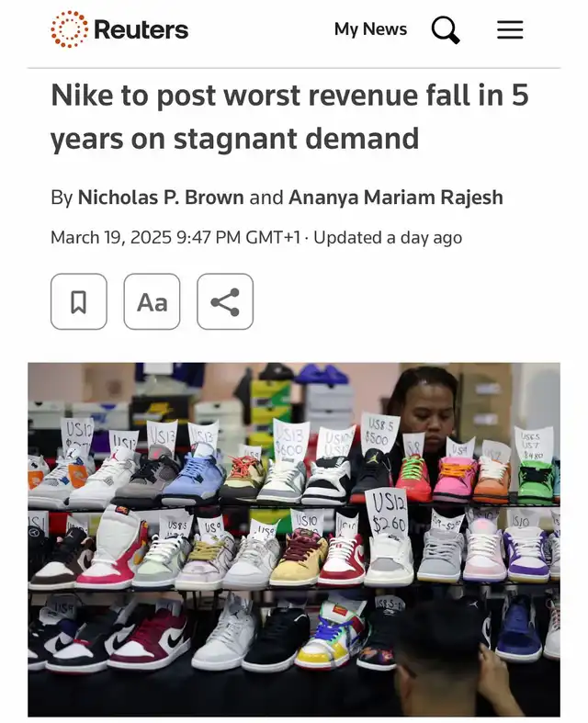
Task: Share the article via the share icon
Action: 225,301
